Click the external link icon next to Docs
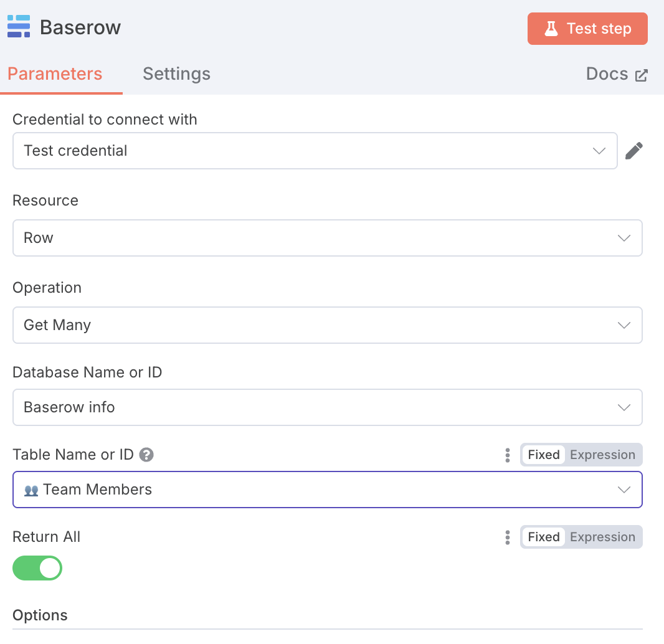The width and height of the screenshot is (664, 644). click(x=641, y=75)
